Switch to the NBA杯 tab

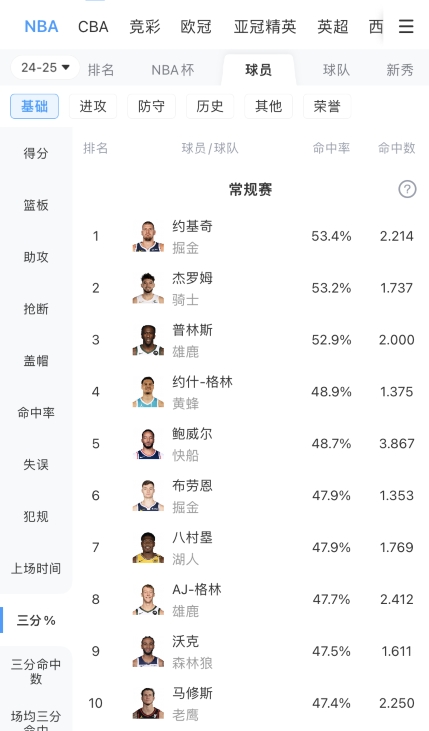click(x=173, y=70)
